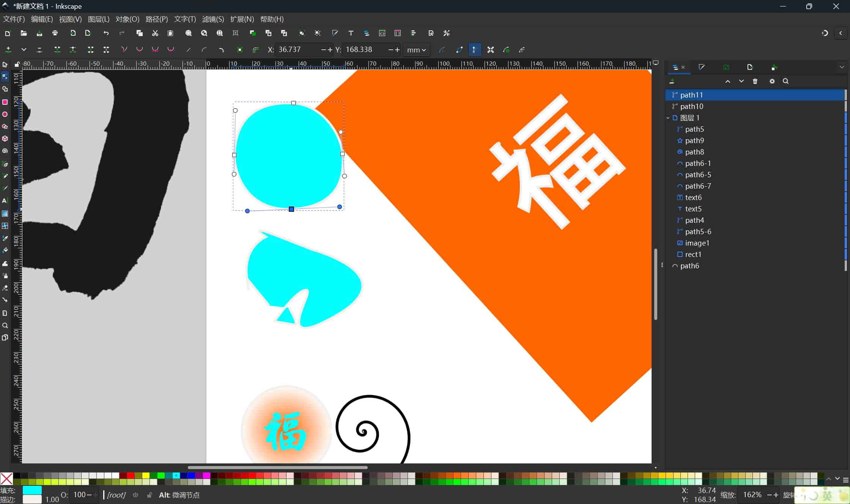The image size is (850, 504).
Task: Select the Gradient tool
Action: (5, 214)
